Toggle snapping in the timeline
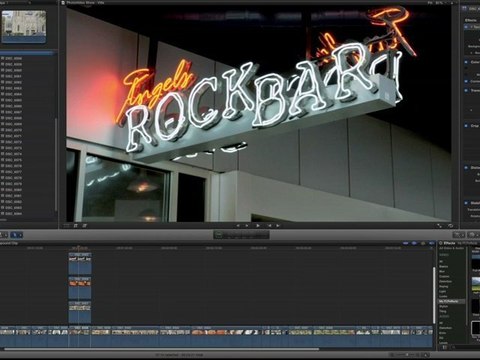This screenshot has width=480, height=360. (x=432, y=243)
